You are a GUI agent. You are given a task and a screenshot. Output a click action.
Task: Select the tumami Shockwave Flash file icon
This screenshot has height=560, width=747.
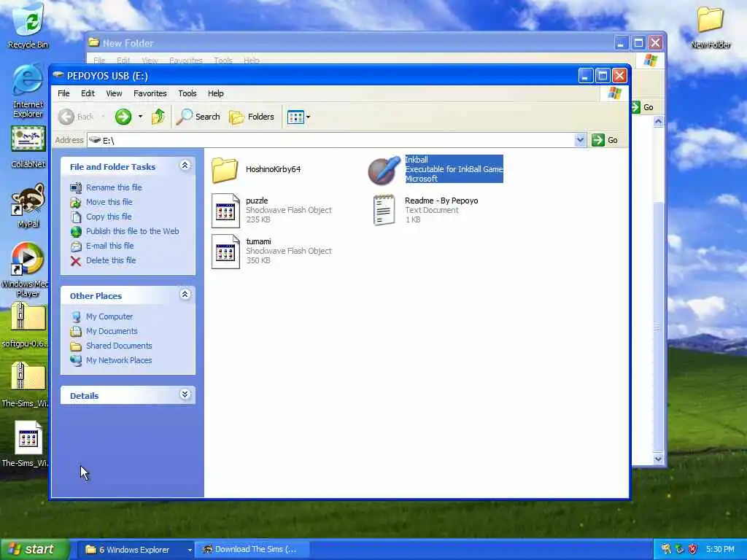tap(225, 252)
